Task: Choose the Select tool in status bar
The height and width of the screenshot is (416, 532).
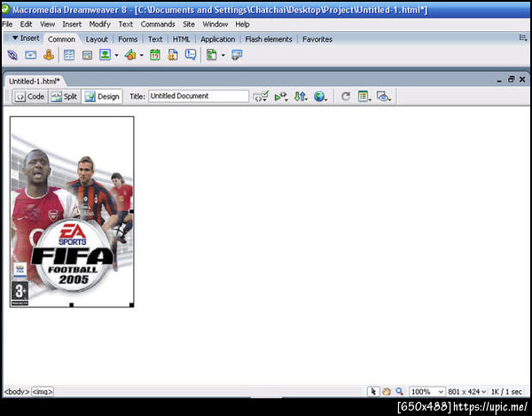Action: pos(373,391)
